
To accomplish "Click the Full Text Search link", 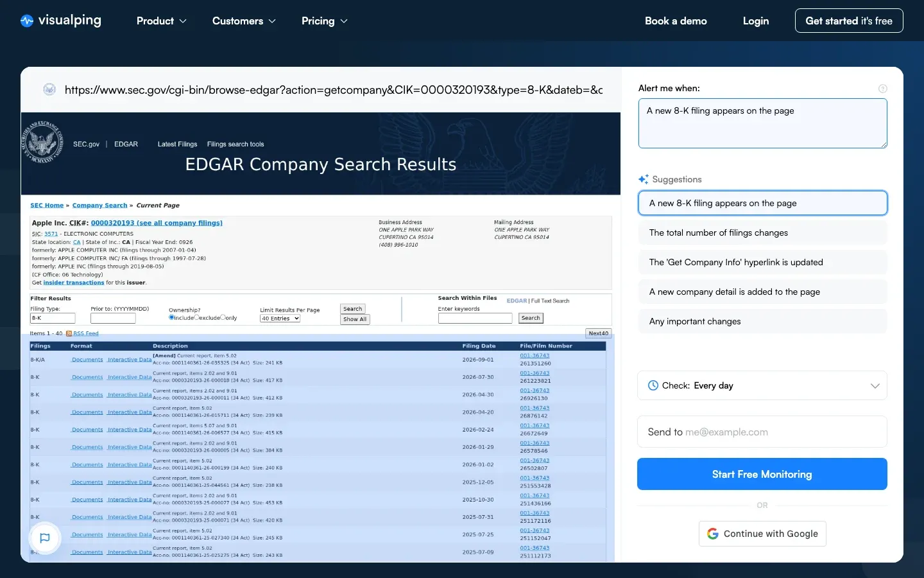I will [x=551, y=301].
